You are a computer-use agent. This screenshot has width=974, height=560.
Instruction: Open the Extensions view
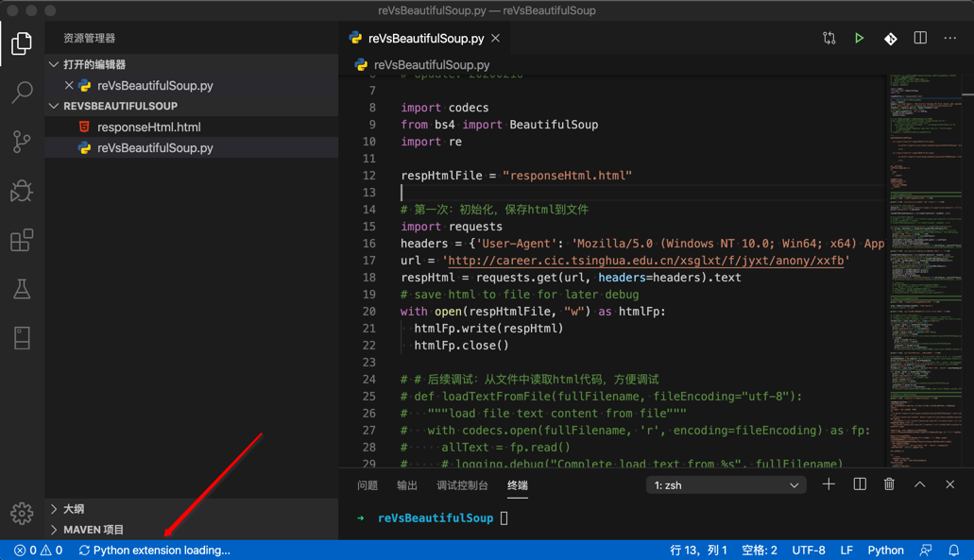[22, 240]
